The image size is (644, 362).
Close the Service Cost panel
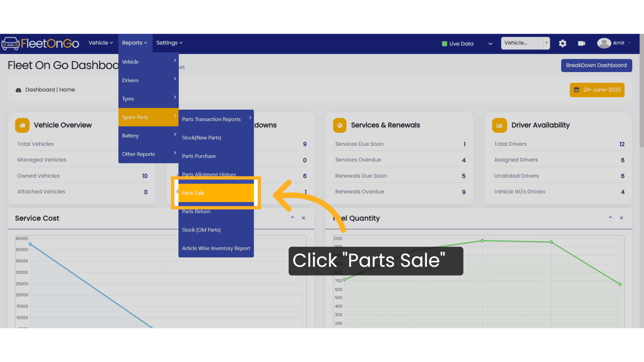(303, 218)
